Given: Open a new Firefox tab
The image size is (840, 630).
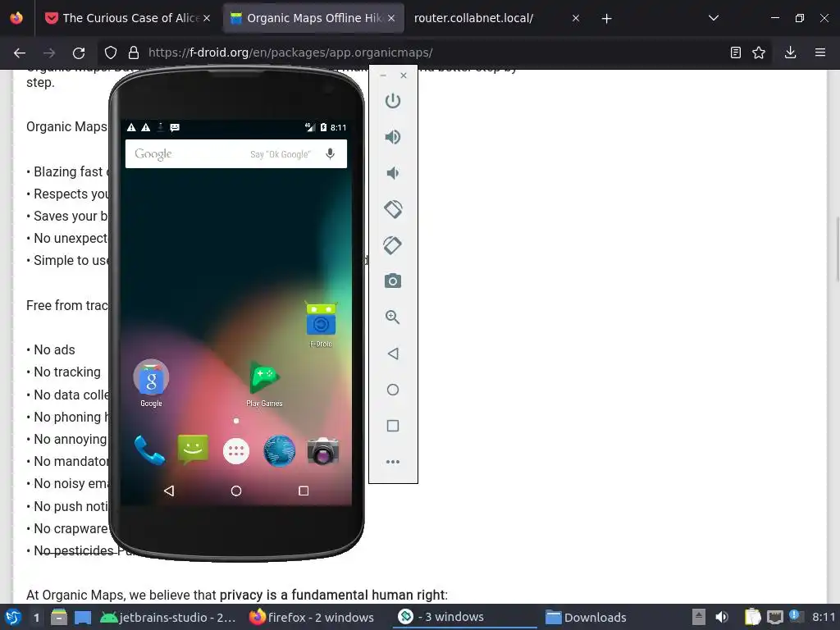Looking at the screenshot, I should (x=606, y=19).
